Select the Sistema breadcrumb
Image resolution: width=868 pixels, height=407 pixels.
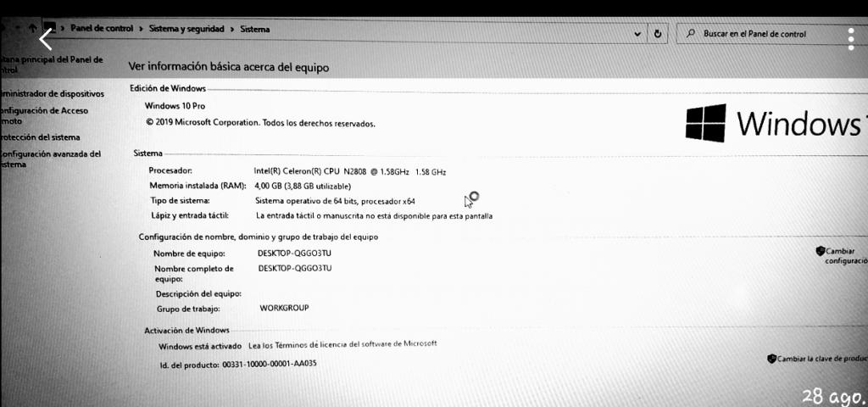tap(254, 30)
